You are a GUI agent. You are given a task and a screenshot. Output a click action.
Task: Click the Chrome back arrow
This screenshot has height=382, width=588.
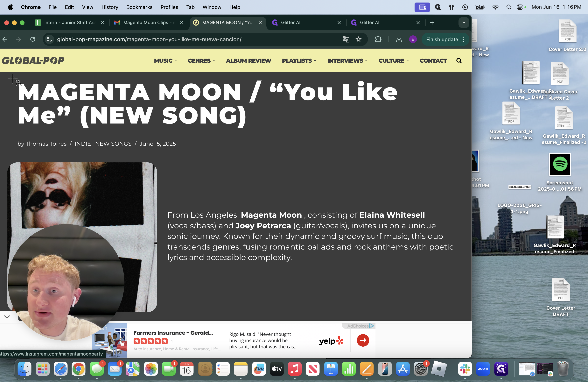click(5, 39)
